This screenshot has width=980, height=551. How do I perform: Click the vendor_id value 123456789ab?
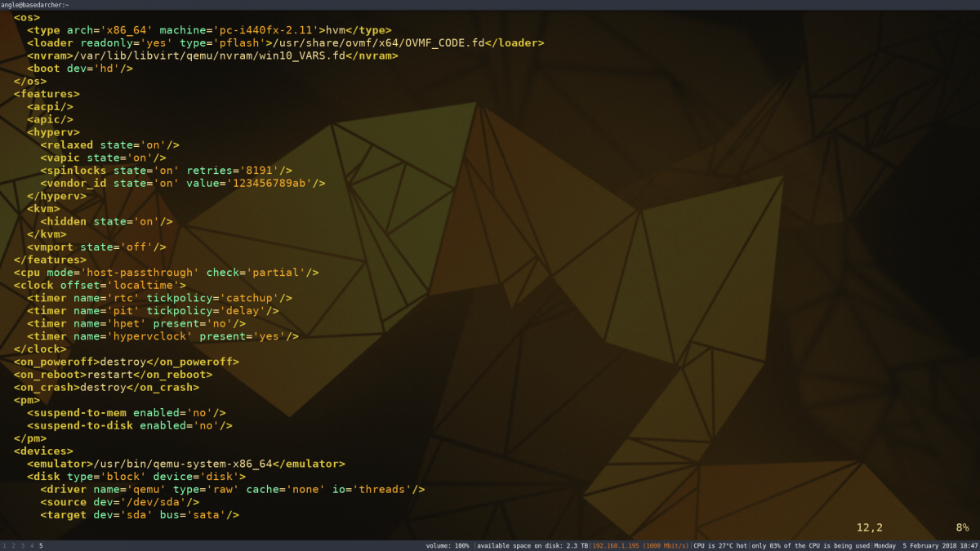pyautogui.click(x=274, y=183)
